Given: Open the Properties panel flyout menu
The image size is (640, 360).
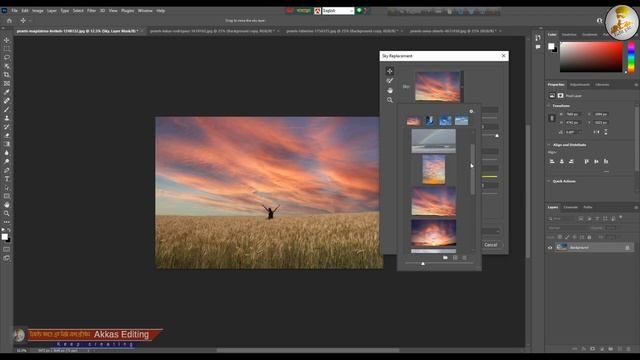Looking at the screenshot, I should click(636, 84).
